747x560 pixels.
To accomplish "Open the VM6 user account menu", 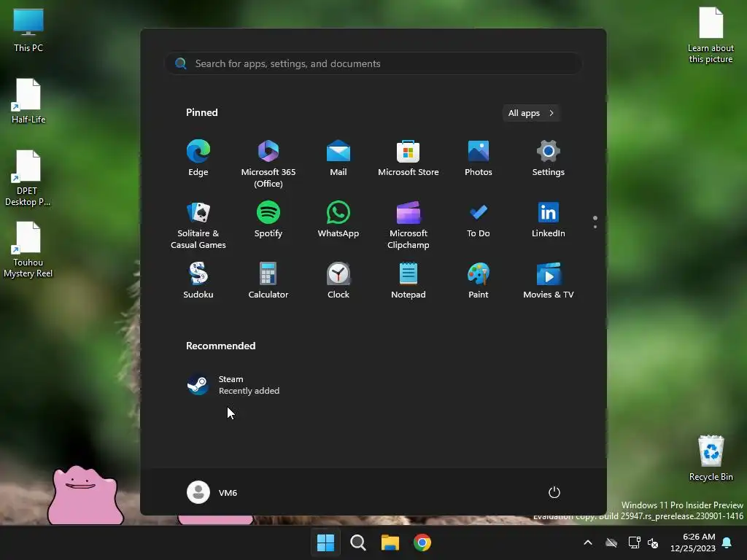I will point(212,492).
